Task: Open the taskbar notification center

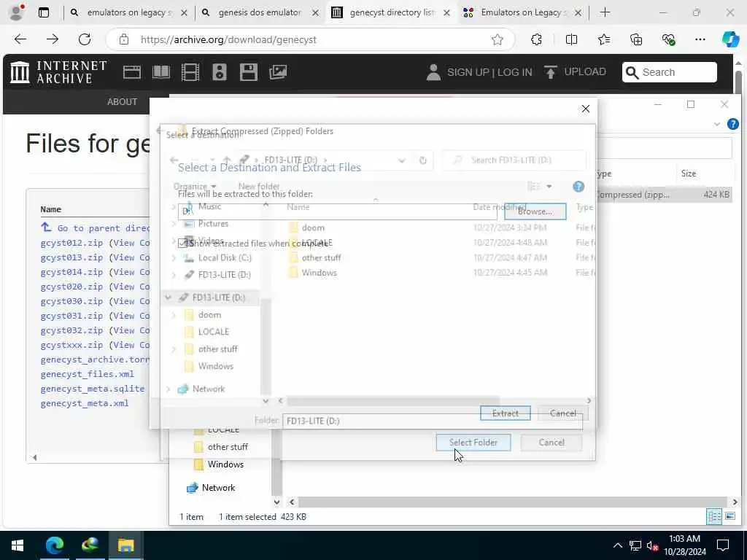Action: coord(723,545)
